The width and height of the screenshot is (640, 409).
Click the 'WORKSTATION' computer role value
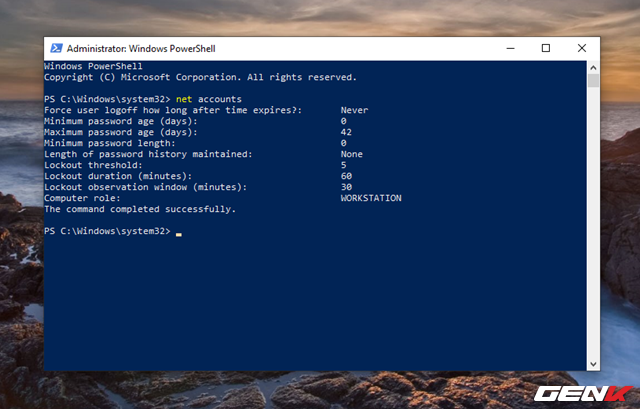[371, 198]
